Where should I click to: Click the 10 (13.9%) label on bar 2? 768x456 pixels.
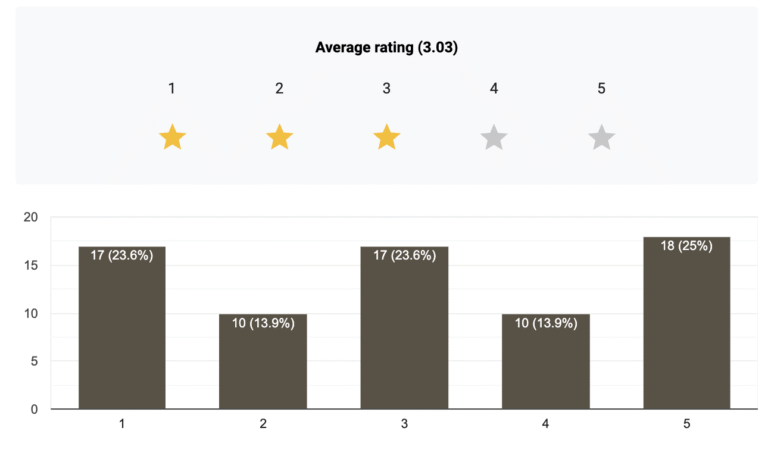(263, 323)
